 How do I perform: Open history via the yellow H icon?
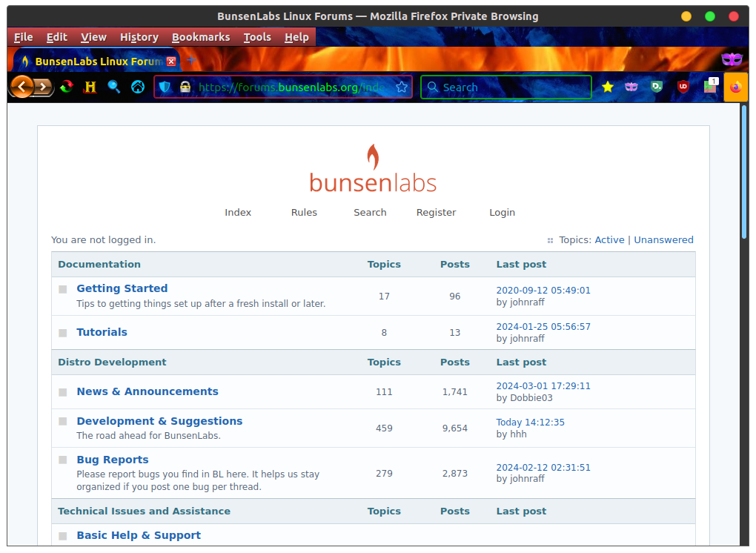90,87
